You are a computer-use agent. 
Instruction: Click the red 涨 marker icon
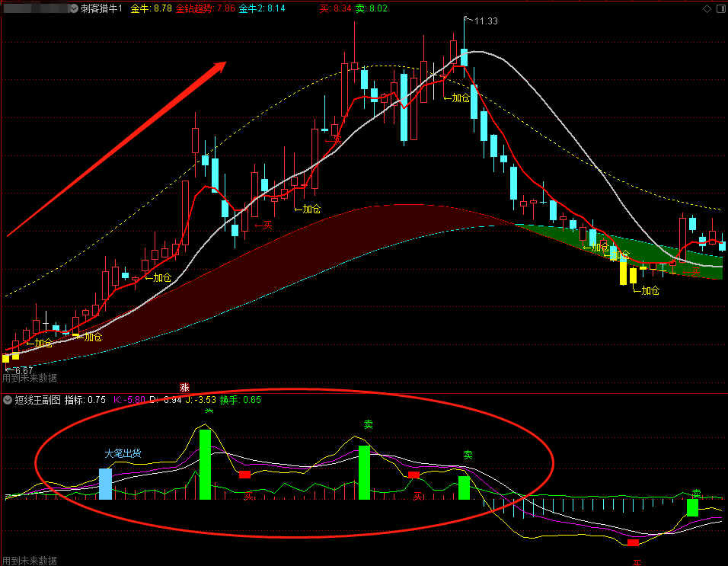[184, 387]
